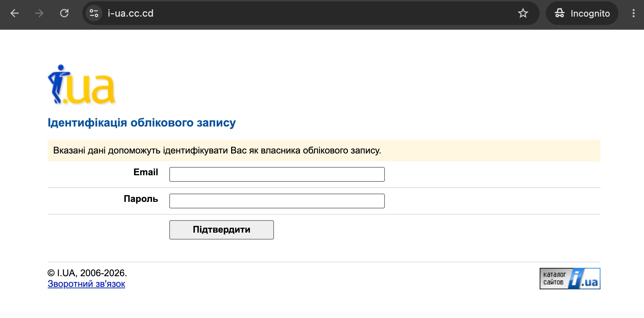Click the каталог сайтов i.ua badge
The image size is (644, 318).
point(570,279)
